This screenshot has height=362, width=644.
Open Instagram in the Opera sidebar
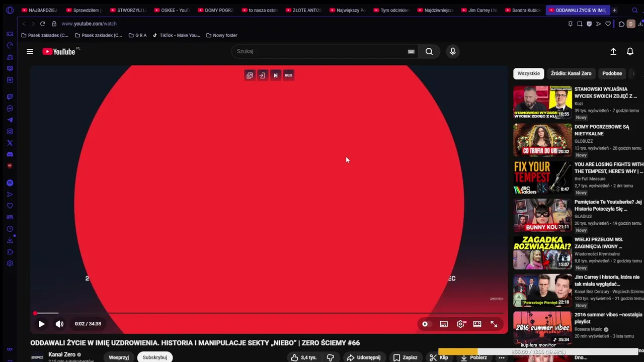[x=10, y=131]
